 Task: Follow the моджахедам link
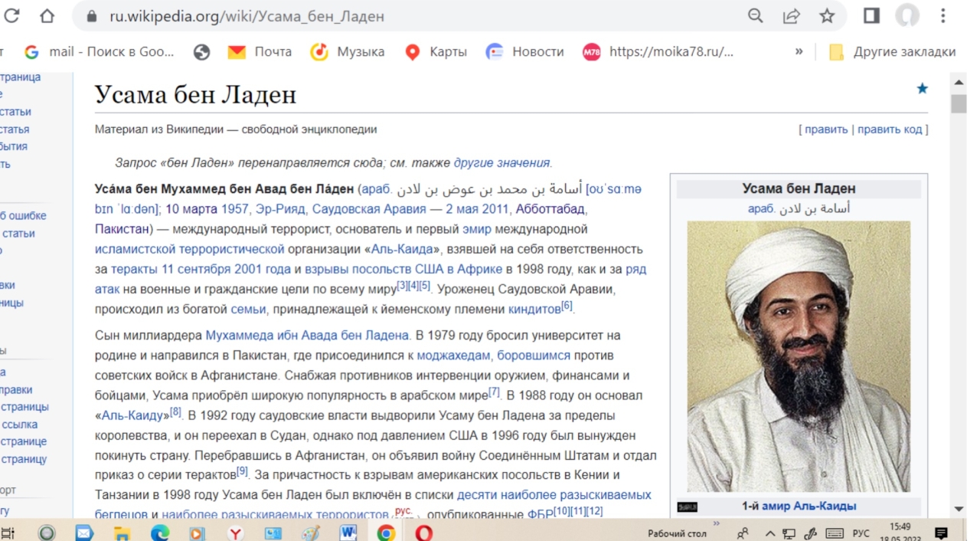point(453,356)
